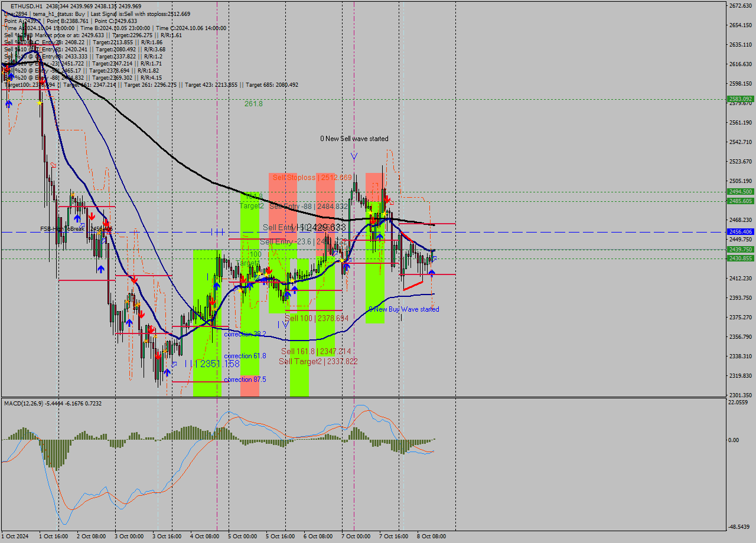
Task: Click the 'Last Signal is:Sell with stoploss' text
Action: tap(133, 14)
